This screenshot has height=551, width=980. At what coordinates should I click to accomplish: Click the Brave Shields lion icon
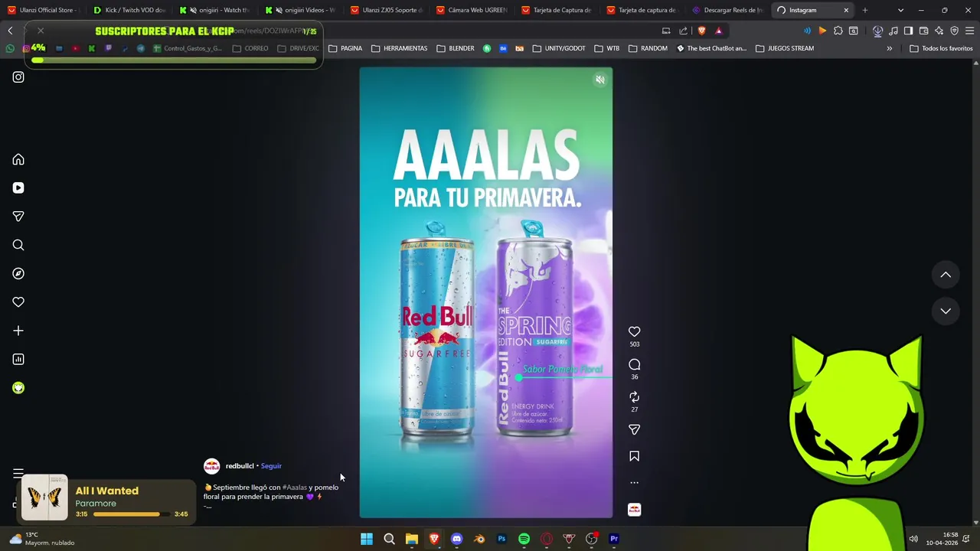pyautogui.click(x=701, y=31)
